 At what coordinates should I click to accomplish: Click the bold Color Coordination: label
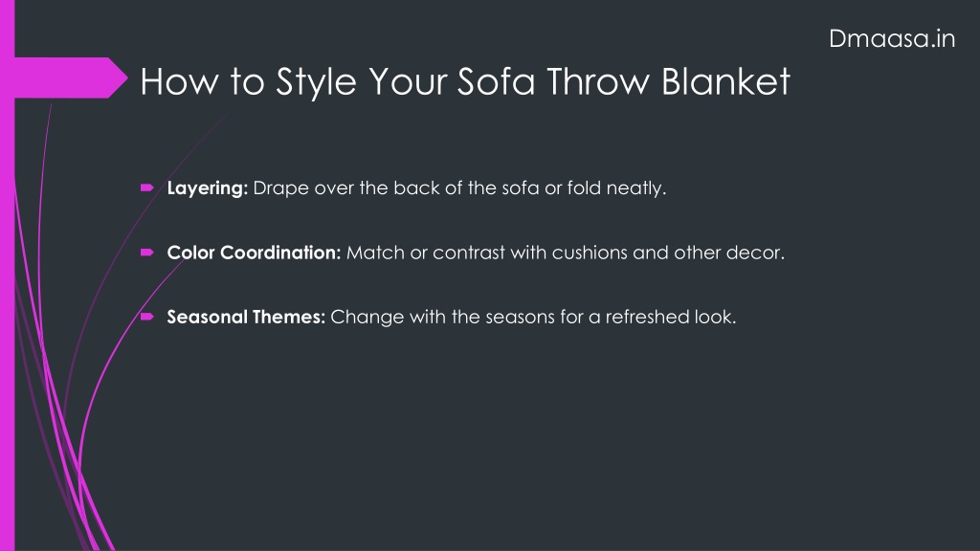point(254,253)
